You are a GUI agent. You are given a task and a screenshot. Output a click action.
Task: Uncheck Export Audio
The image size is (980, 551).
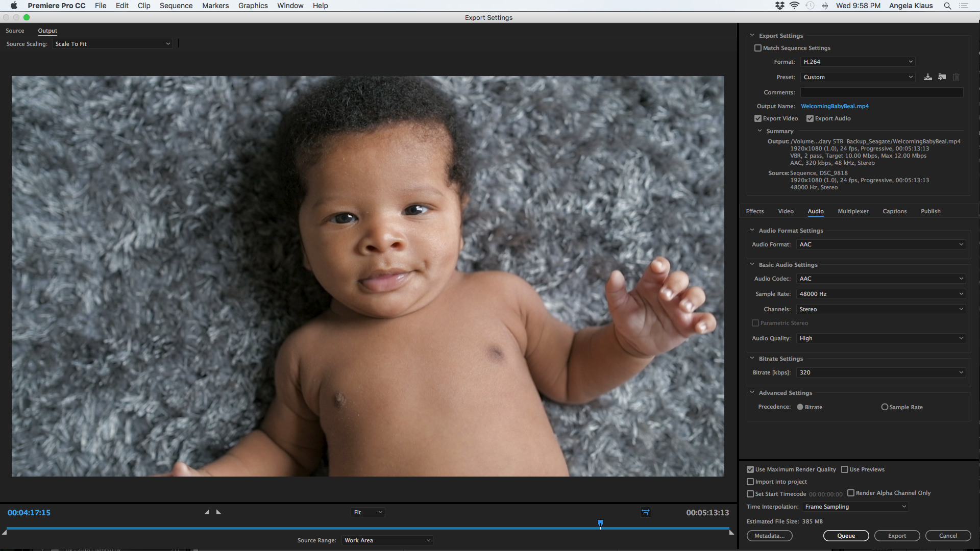(810, 118)
